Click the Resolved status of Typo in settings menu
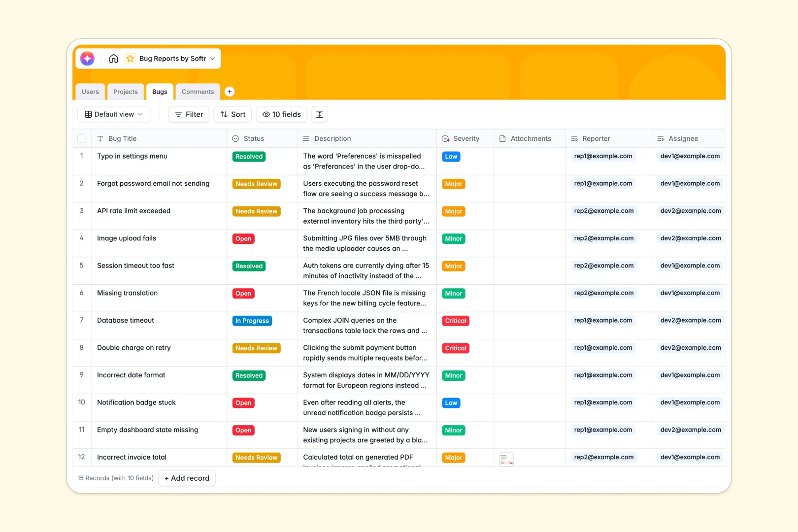 click(x=249, y=157)
